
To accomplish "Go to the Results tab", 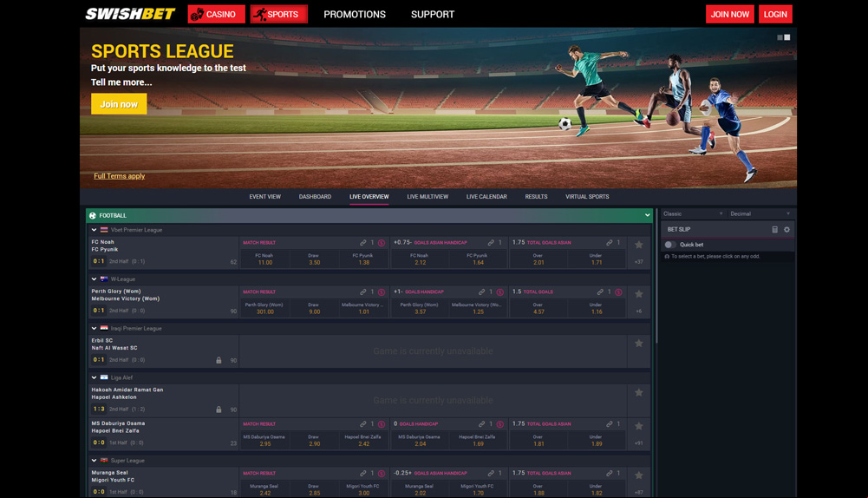I will click(537, 197).
